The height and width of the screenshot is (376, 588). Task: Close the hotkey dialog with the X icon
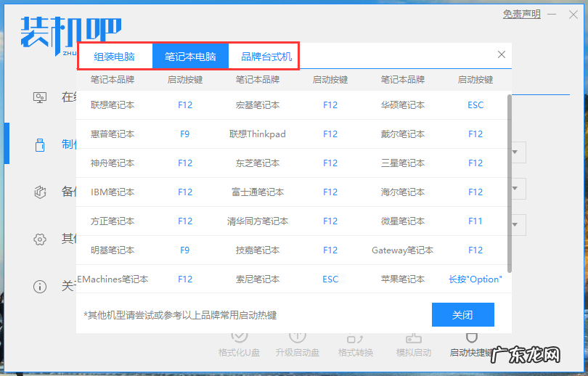(x=502, y=54)
